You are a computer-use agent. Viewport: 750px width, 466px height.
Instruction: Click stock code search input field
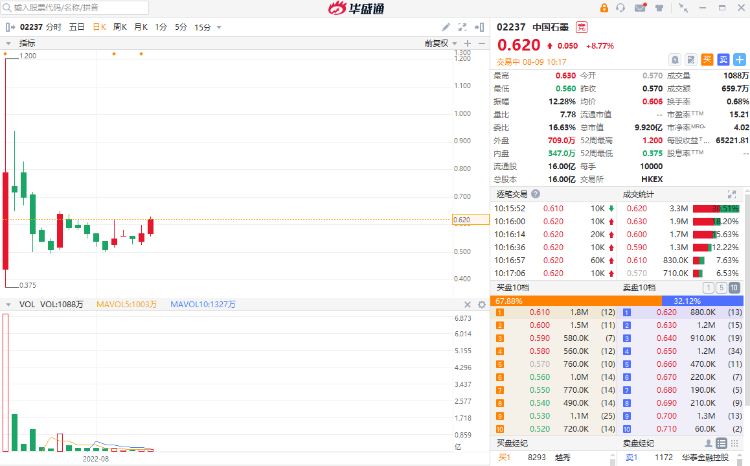click(x=75, y=8)
